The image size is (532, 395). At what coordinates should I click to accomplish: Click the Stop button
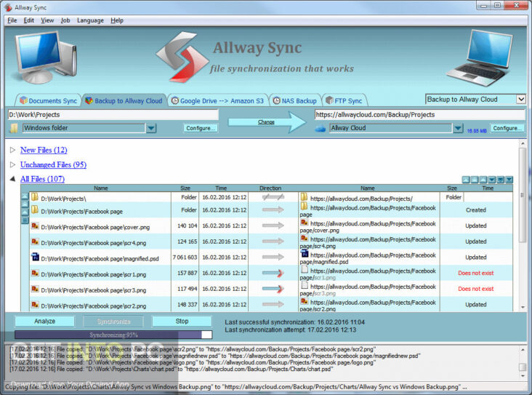(x=182, y=322)
